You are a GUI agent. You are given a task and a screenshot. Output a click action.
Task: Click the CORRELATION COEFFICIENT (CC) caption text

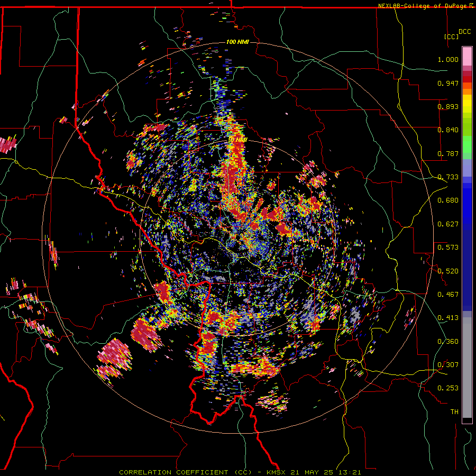tap(185, 472)
